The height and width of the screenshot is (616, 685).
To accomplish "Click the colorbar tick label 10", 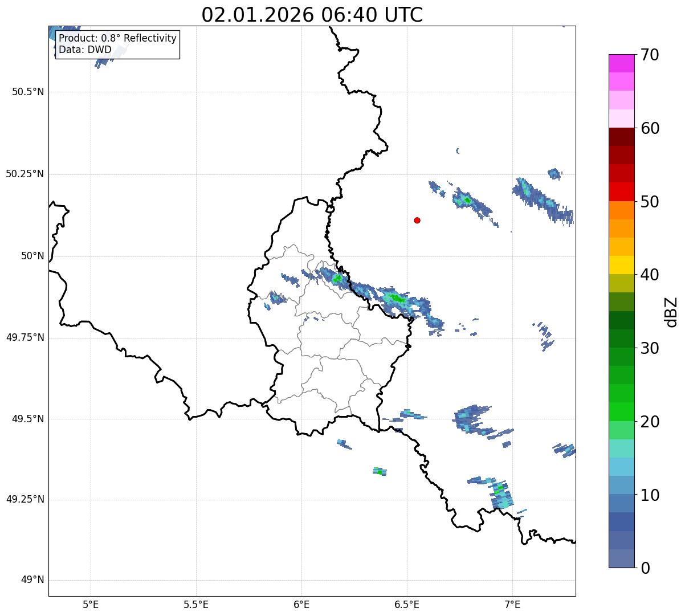I will [650, 495].
